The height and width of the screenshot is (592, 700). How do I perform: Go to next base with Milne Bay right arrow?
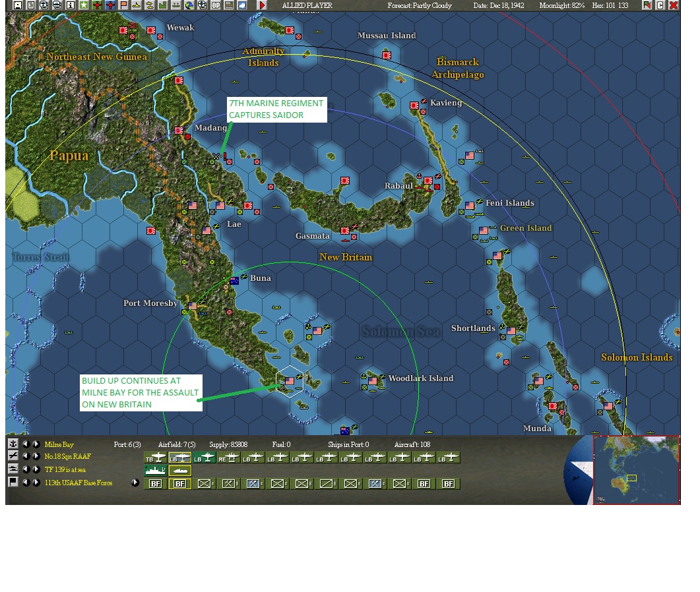[x=36, y=444]
